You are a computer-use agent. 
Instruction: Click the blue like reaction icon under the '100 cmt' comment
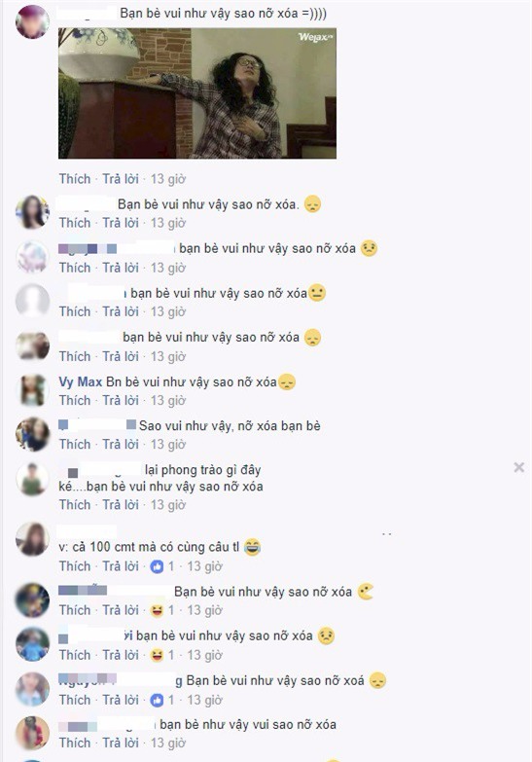tap(157, 566)
